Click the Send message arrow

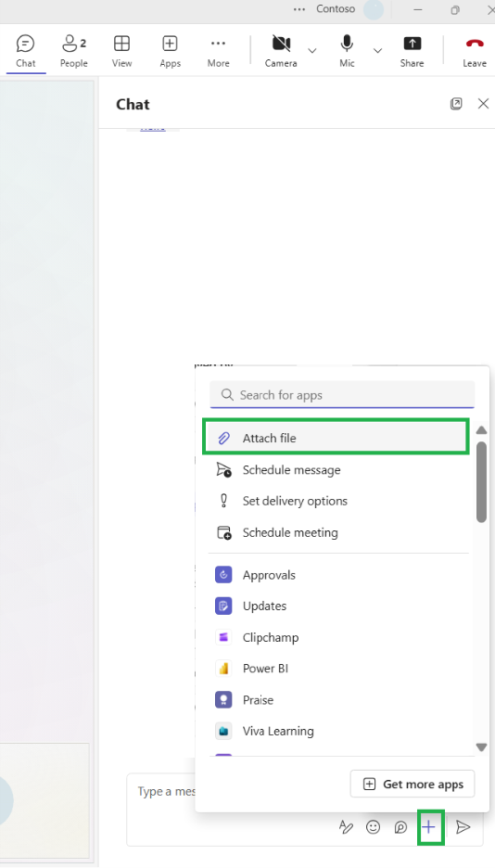coord(463,827)
